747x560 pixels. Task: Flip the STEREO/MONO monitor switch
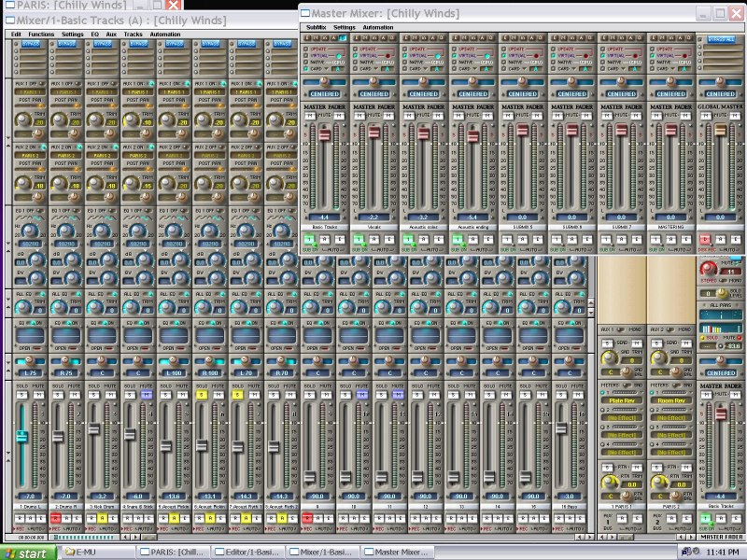723,281
